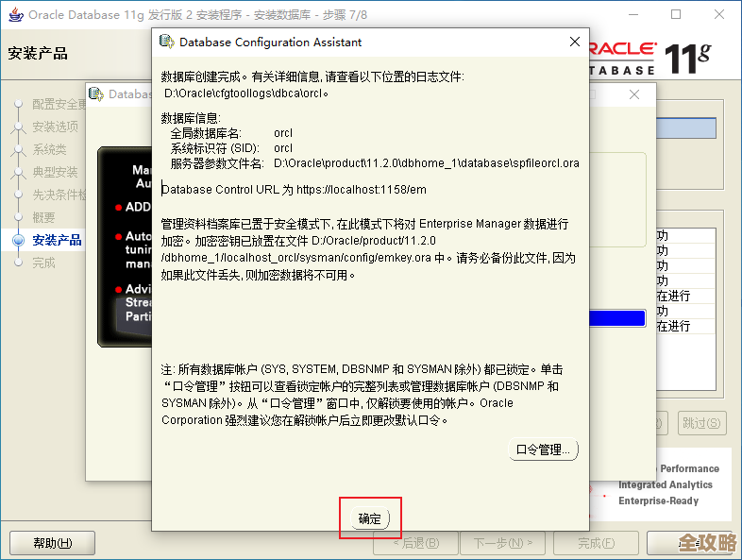742x560 pixels.
Task: Click the Database Configuration Assistant title icon
Action: click(x=166, y=42)
